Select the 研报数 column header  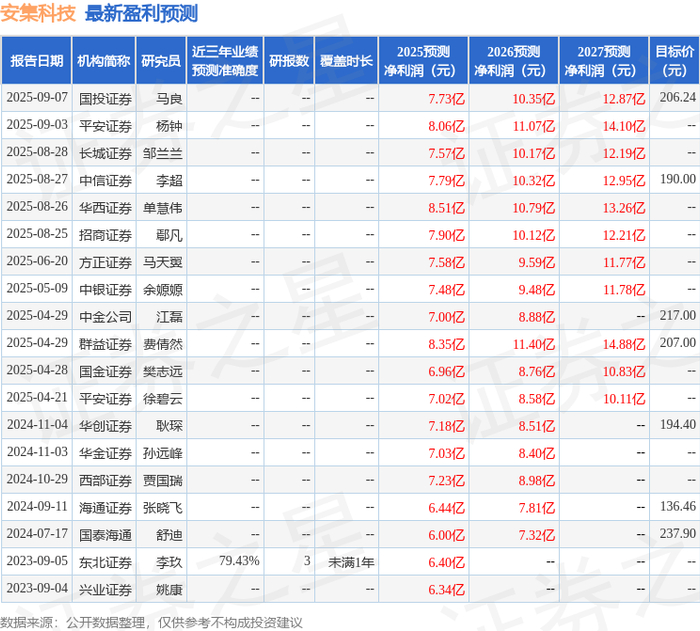(289, 61)
